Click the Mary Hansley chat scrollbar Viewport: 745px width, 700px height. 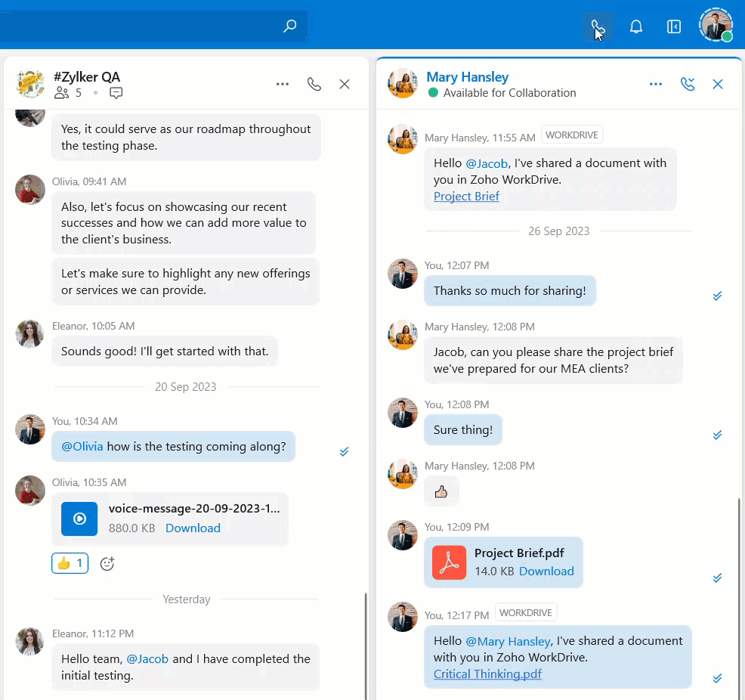[739, 599]
